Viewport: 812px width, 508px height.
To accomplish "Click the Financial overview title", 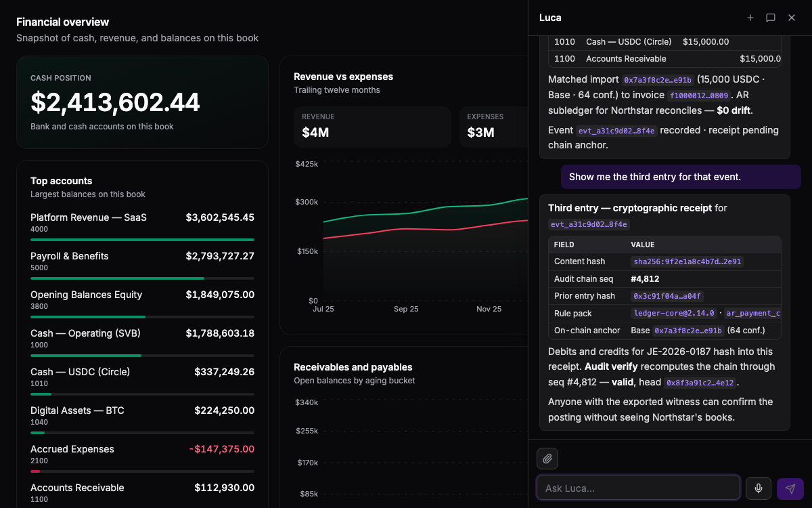I will (x=63, y=22).
